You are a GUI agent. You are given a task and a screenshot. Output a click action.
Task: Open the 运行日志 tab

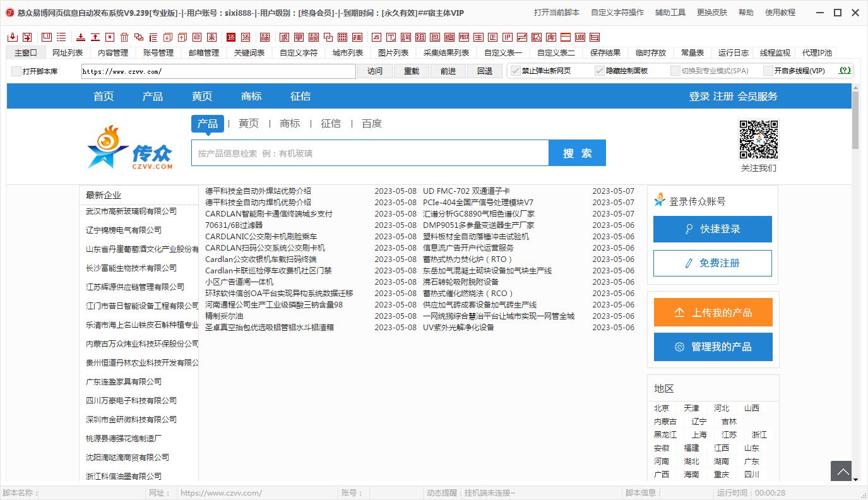coord(734,53)
